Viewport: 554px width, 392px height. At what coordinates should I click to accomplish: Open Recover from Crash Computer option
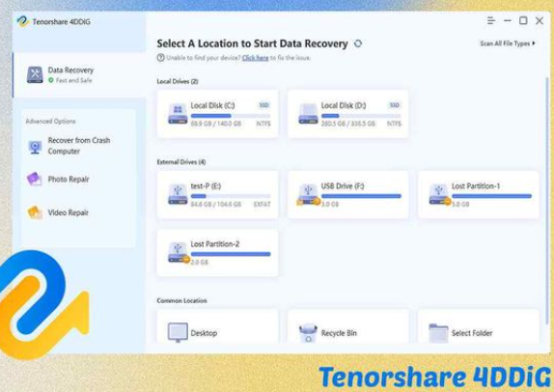tap(78, 146)
